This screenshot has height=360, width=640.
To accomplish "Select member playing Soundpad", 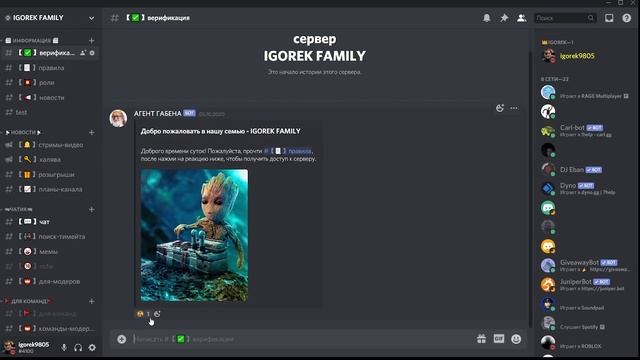I will (586, 304).
